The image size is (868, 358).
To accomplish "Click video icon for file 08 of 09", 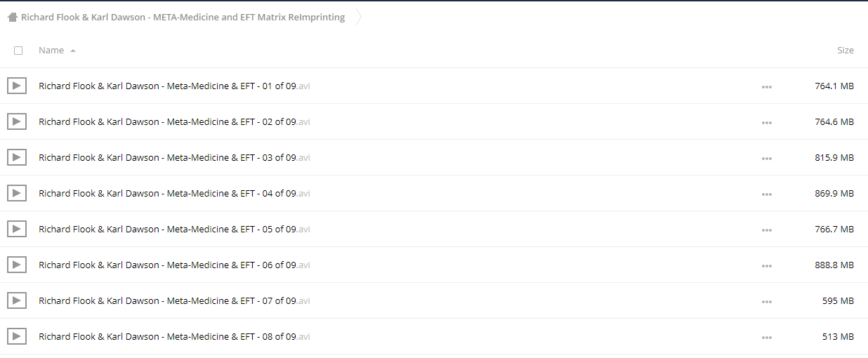I will 17,336.
